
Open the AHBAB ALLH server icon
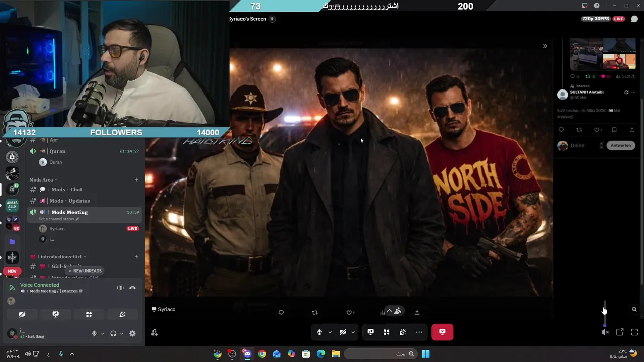12,204
